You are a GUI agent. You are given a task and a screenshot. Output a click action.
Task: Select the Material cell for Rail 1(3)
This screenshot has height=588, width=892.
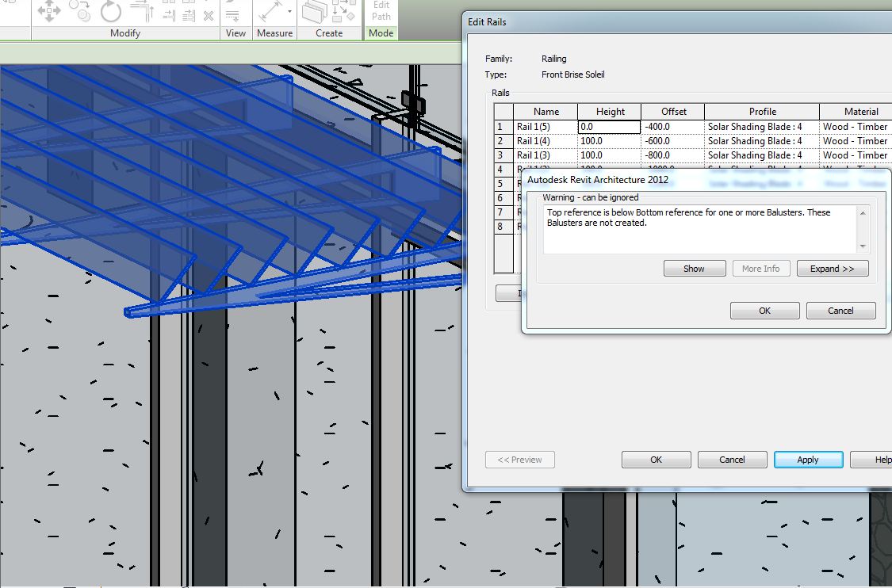coord(856,155)
